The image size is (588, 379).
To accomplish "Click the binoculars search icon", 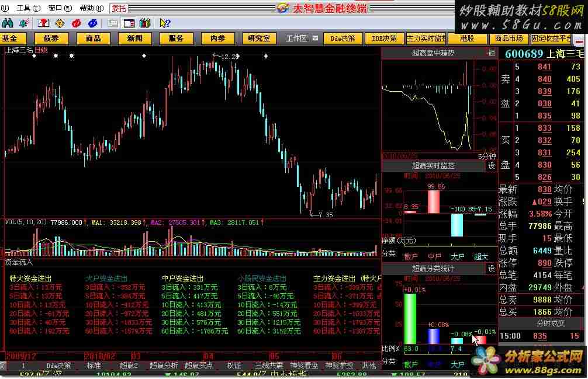I will (x=8, y=23).
